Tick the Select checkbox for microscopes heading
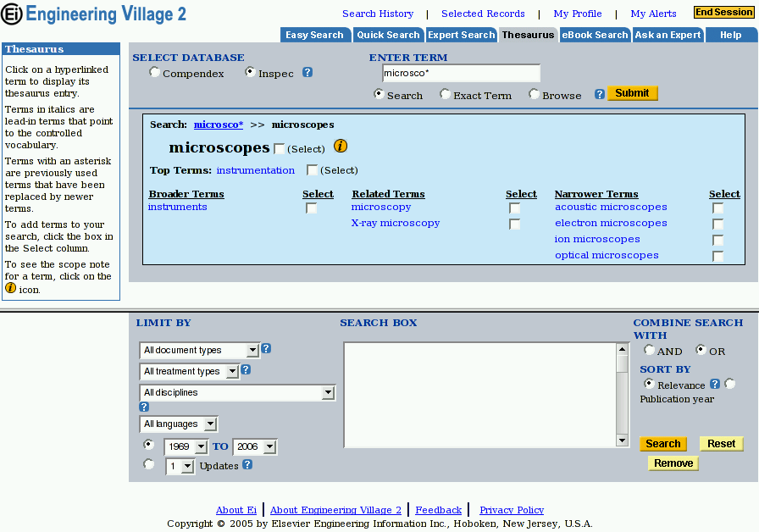The height and width of the screenshot is (532, 759). tap(279, 148)
